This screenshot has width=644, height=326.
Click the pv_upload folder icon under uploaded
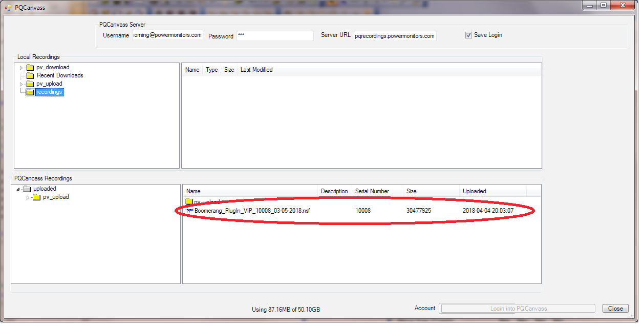(x=37, y=197)
